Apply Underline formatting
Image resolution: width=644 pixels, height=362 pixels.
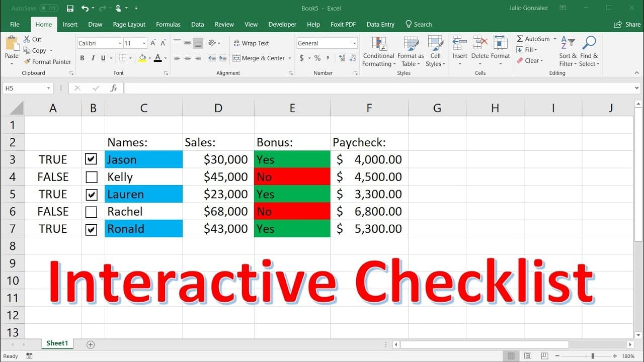[x=103, y=58]
